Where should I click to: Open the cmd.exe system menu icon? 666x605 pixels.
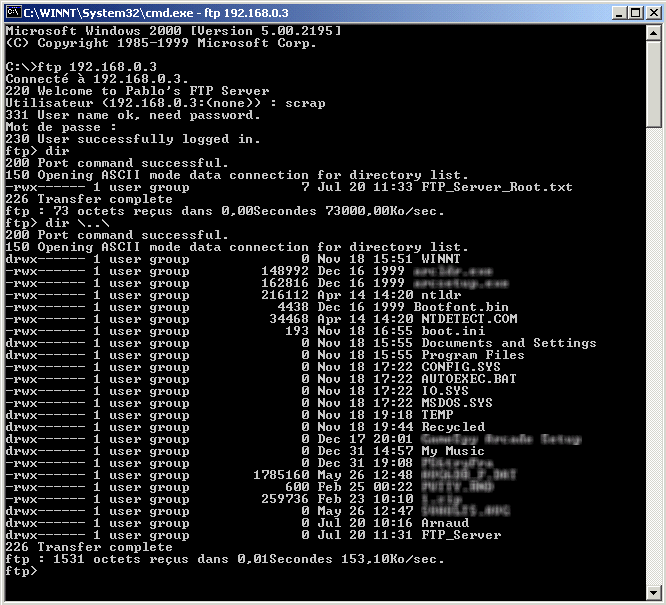coord(13,11)
